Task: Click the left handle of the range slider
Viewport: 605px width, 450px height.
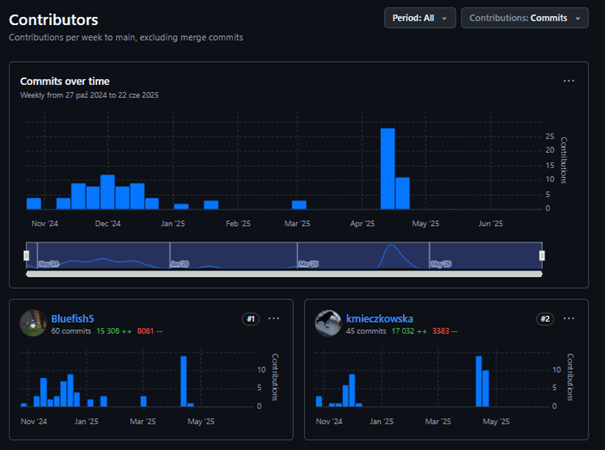Action: (27, 256)
